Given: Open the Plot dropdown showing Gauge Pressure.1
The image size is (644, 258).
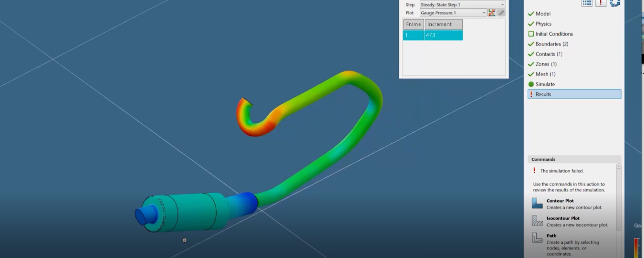Looking at the screenshot, I should (453, 13).
